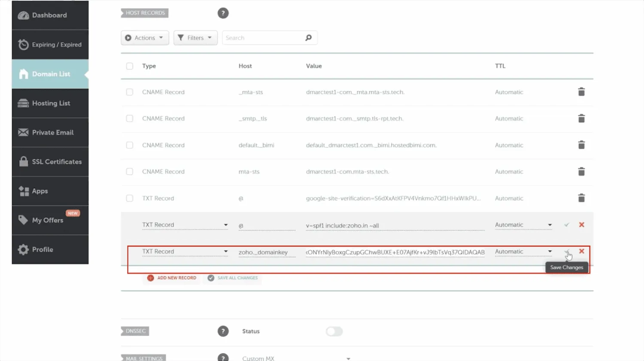Image resolution: width=644 pixels, height=361 pixels.
Task: Click the search magnifier icon
Action: [x=308, y=38]
